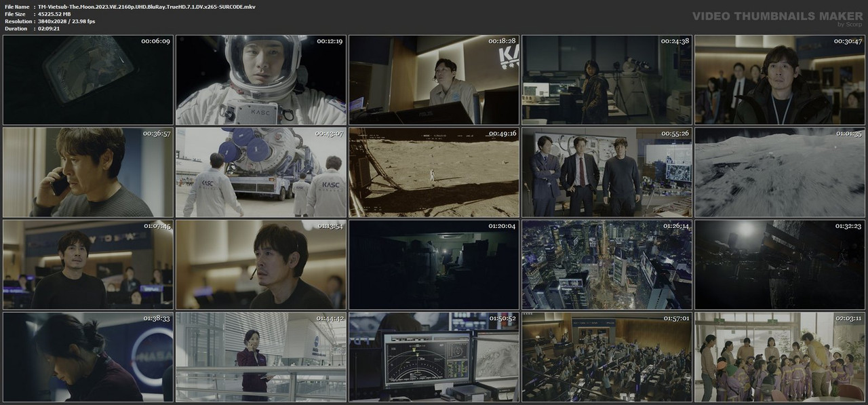Image resolution: width=868 pixels, height=405 pixels.
Task: Click the thumbnail stamped 01:07:45
Action: click(x=88, y=265)
